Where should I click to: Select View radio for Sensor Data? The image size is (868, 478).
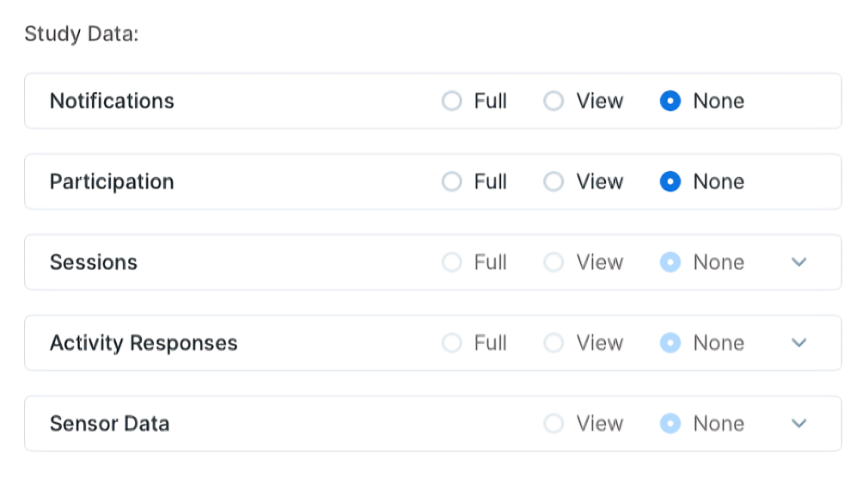[554, 424]
